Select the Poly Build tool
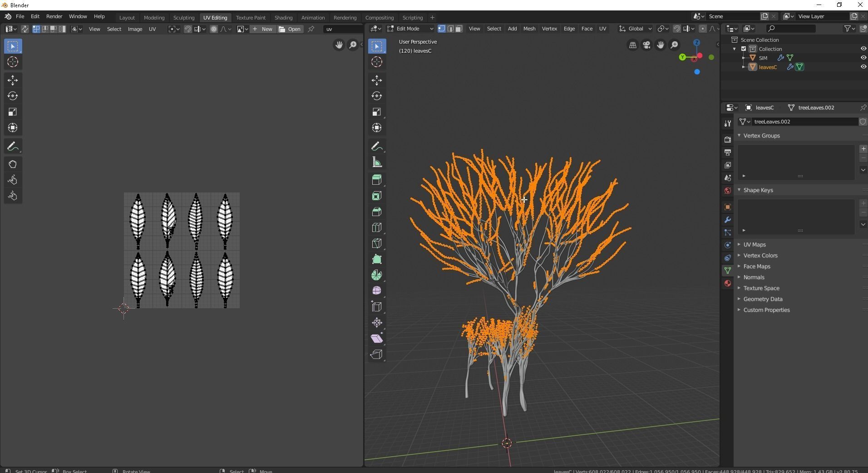 pos(377,260)
